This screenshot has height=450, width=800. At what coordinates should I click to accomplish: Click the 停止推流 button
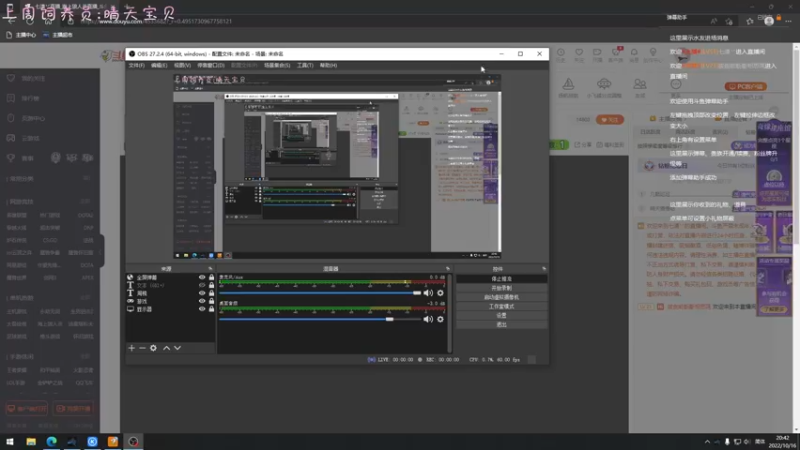[x=502, y=279]
